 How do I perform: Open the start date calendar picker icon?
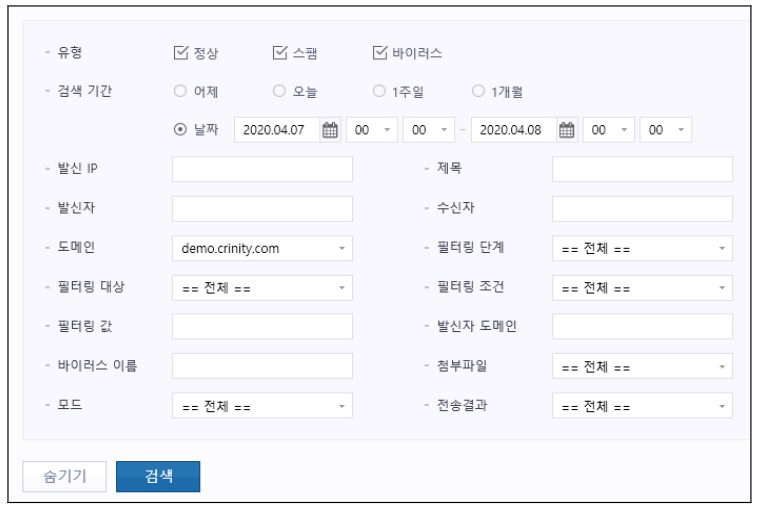tap(330, 130)
